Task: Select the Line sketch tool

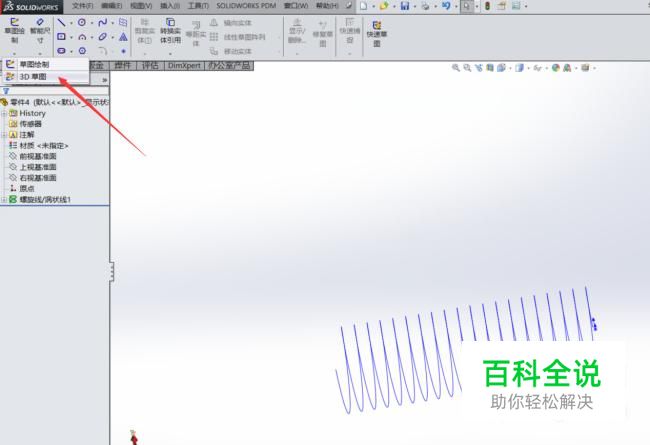Action: click(61, 23)
